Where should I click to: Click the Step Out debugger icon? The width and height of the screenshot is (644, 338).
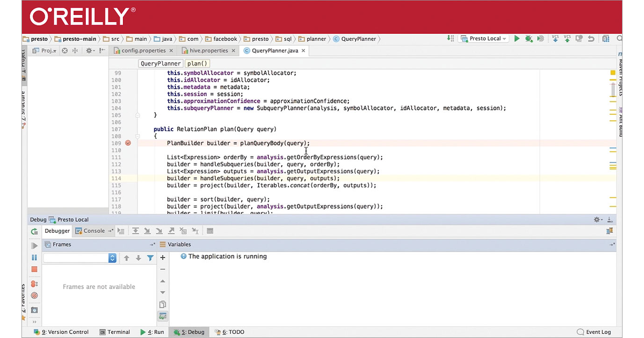coord(171,231)
